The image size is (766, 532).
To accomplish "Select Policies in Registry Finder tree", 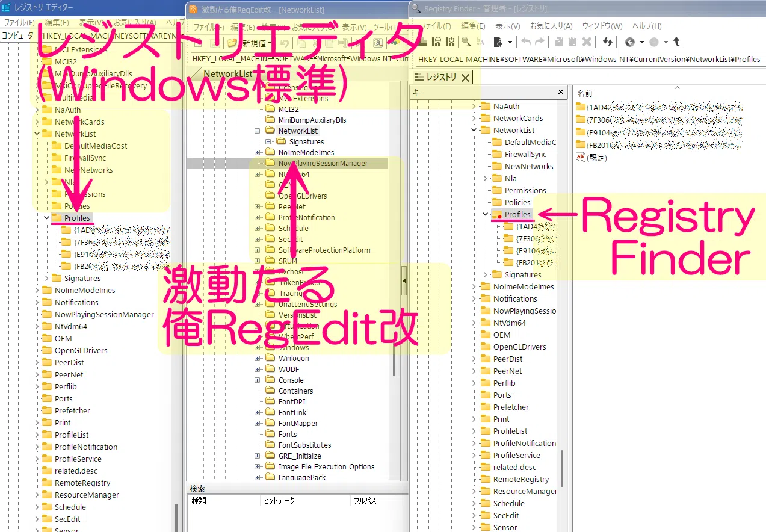I will [517, 202].
